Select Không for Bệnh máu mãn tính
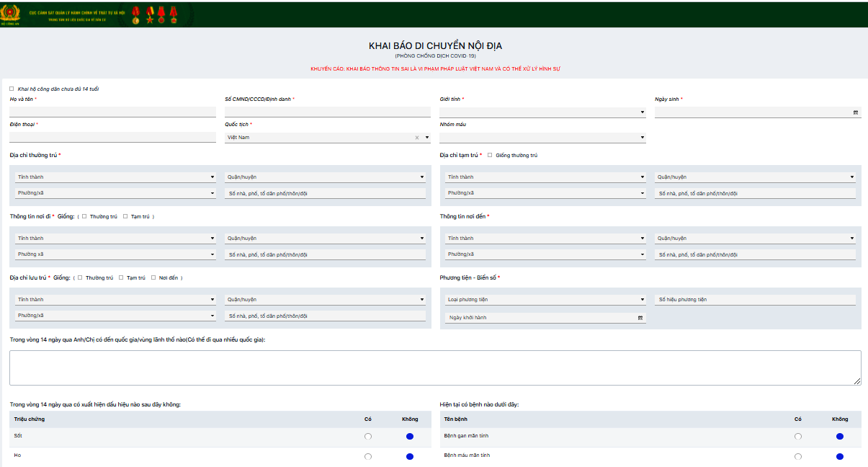 tap(840, 457)
